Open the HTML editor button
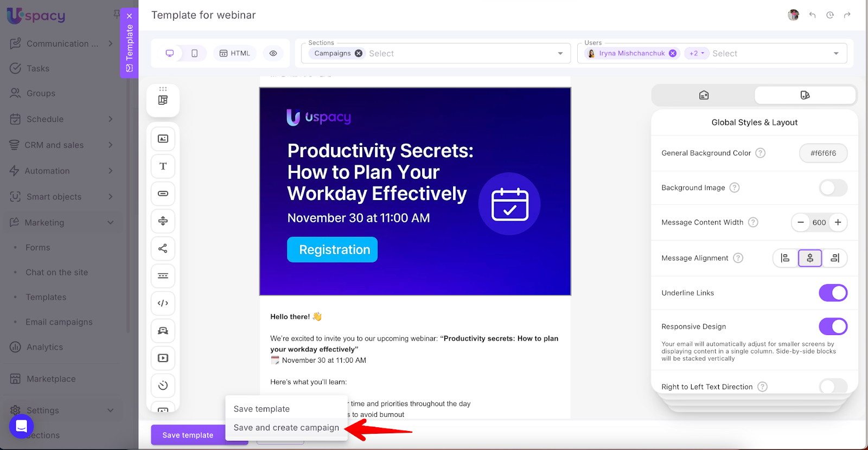Image resolution: width=868 pixels, height=450 pixels. (235, 53)
